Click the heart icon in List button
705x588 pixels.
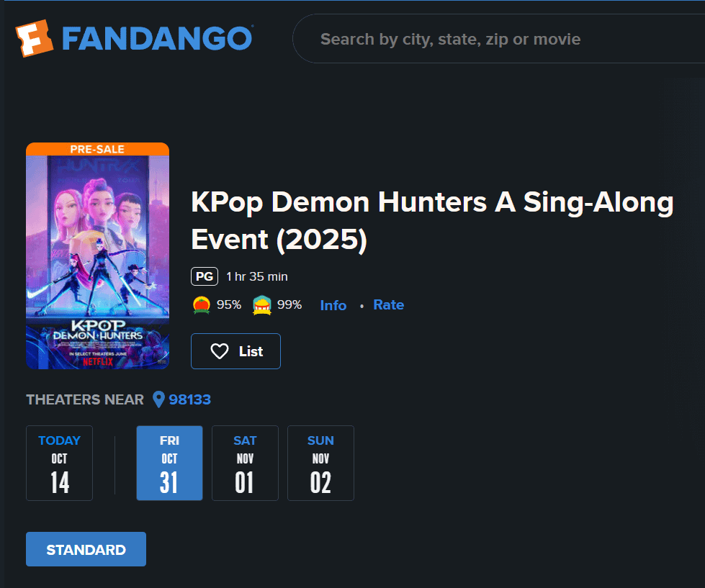220,351
